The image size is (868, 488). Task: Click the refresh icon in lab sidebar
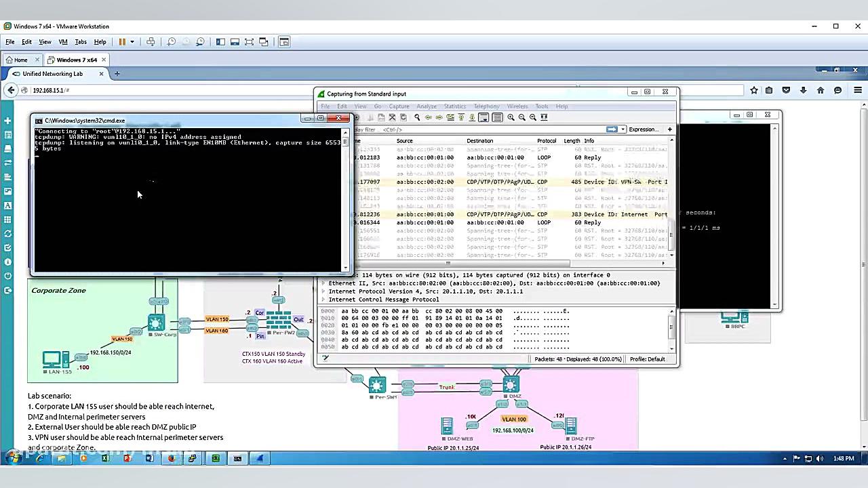(7, 234)
